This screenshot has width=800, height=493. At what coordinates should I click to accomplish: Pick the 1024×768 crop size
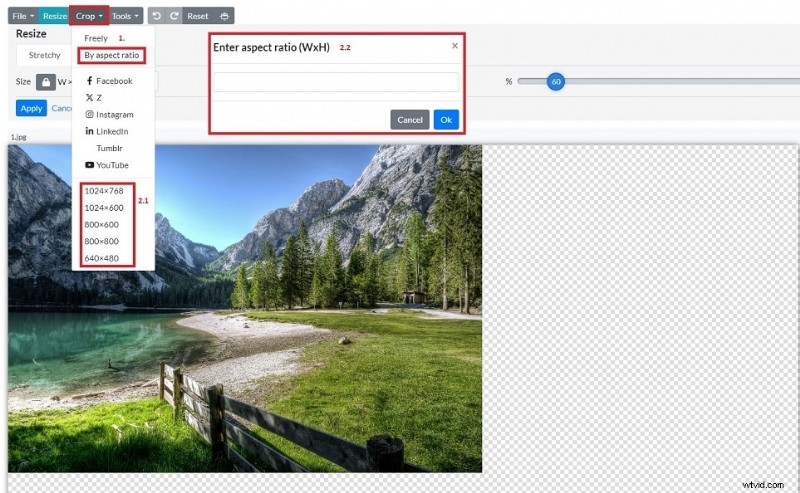coord(104,191)
